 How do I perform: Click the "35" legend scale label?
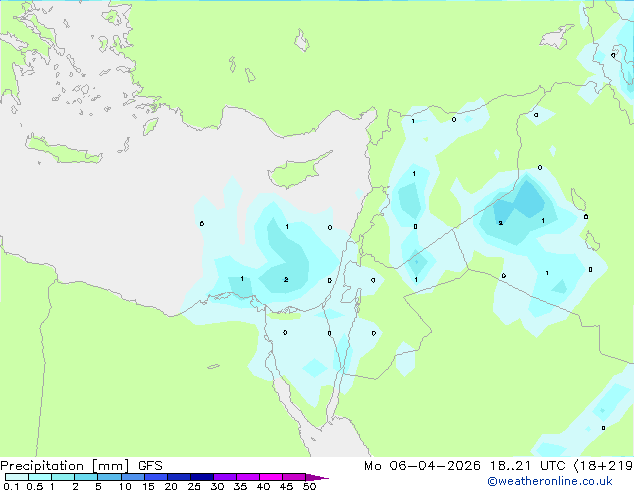[240, 486]
